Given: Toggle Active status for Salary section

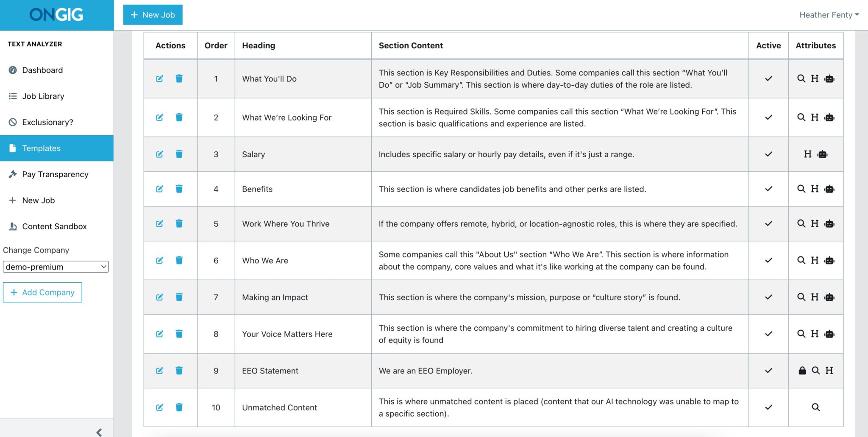Looking at the screenshot, I should (x=768, y=154).
